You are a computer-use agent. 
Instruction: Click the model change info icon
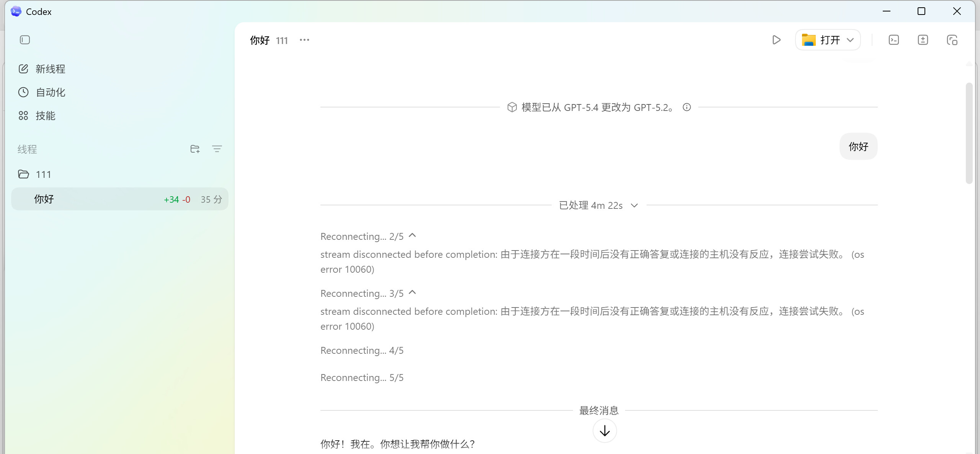[687, 107]
